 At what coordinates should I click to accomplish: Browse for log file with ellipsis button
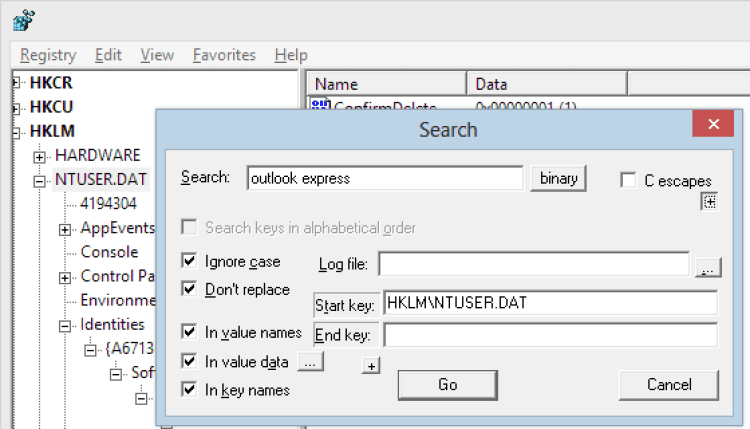(x=707, y=266)
